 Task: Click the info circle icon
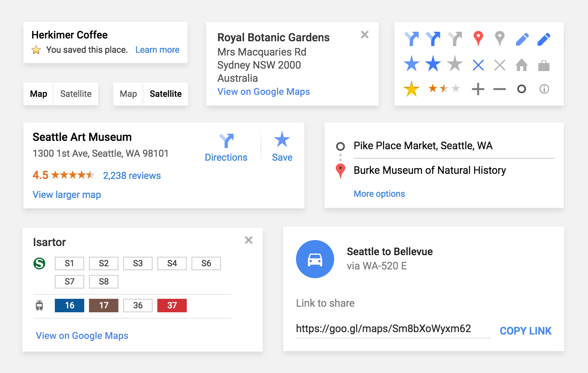coord(544,89)
